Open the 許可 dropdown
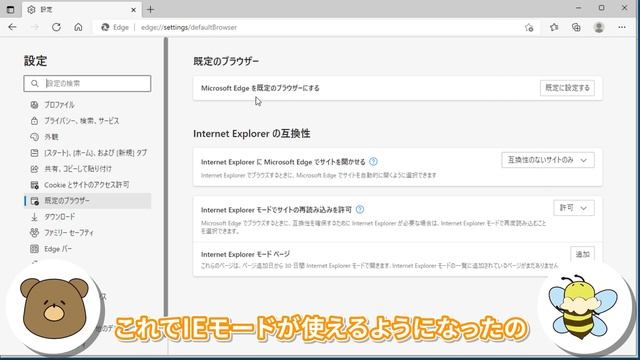The height and width of the screenshot is (360, 640). click(x=574, y=208)
